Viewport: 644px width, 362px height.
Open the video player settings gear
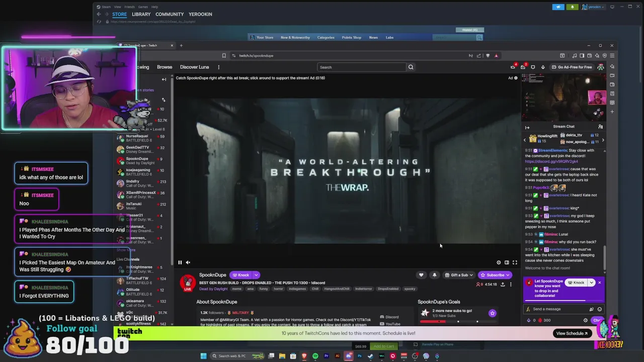coord(499,262)
